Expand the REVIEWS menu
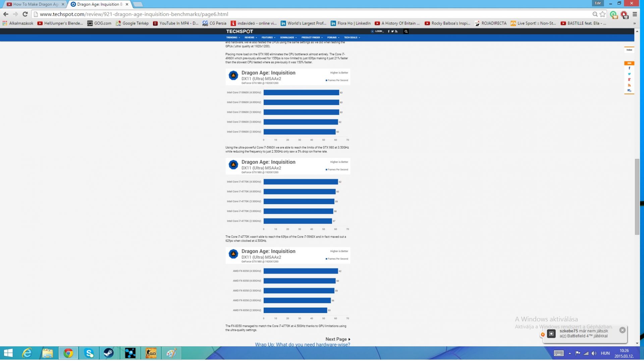Viewport: 644px width, 361px height. [251, 38]
